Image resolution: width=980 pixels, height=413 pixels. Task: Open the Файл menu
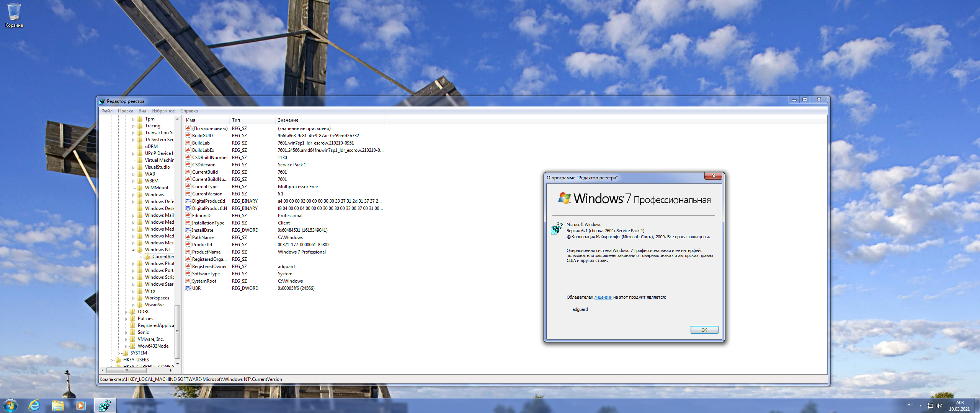tap(107, 111)
